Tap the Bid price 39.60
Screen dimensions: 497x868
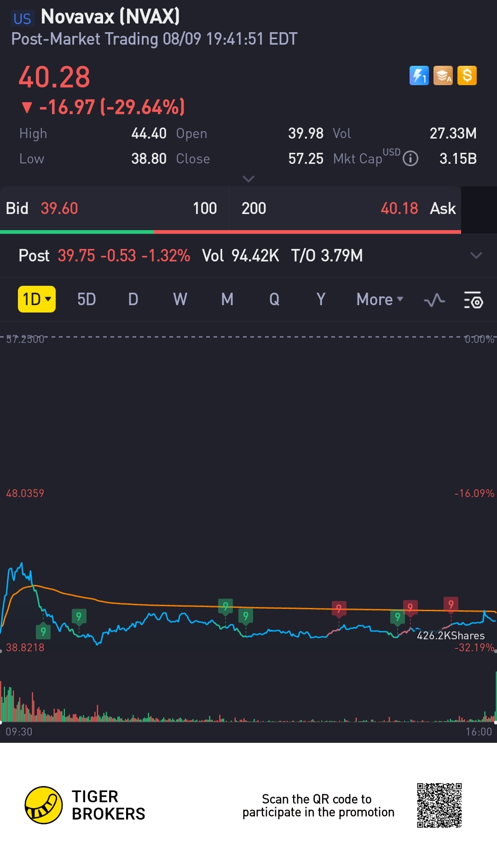pos(59,208)
